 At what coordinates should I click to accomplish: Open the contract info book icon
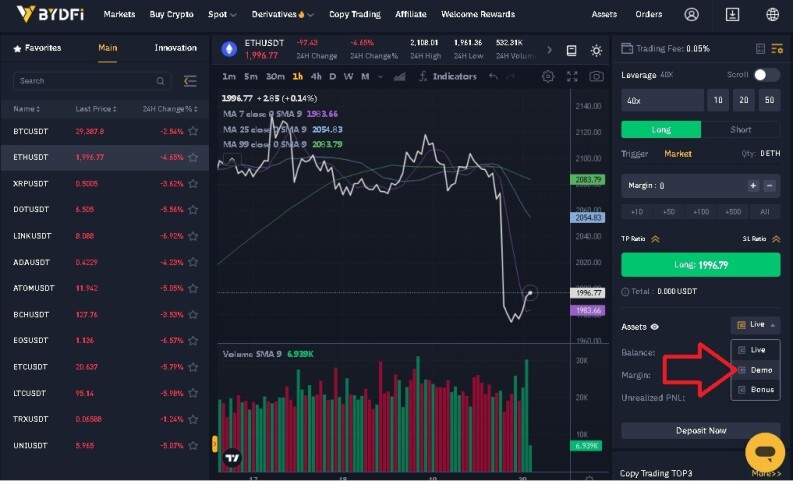pos(571,50)
